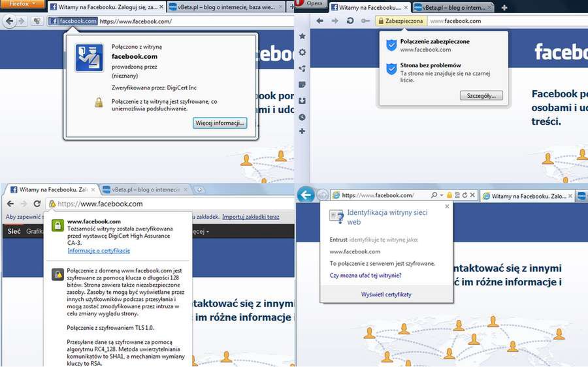Switch to the vBeta.pl tab in Opera
This screenshot has height=367, width=588.
coord(453,7)
